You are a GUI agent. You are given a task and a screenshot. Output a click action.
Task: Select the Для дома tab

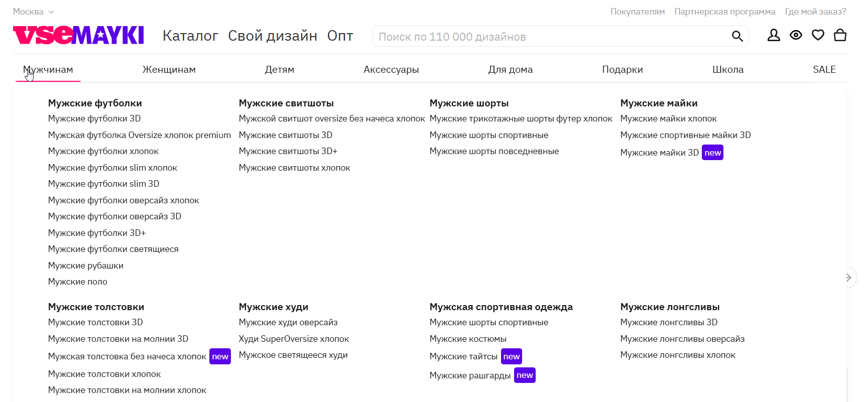click(x=511, y=69)
